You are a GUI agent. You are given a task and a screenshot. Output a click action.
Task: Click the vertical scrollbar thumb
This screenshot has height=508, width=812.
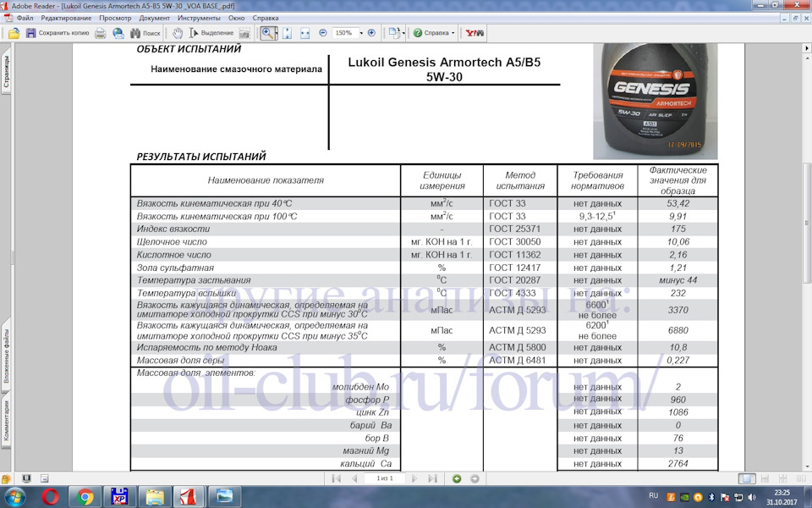(x=806, y=223)
